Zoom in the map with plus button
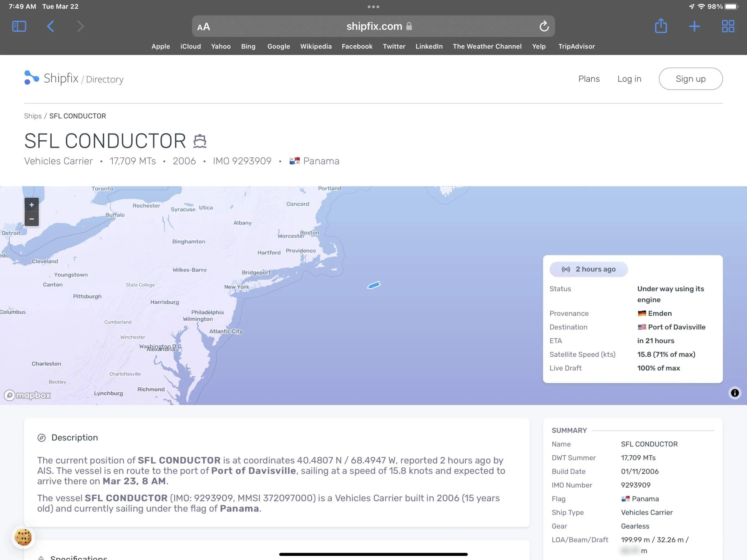The height and width of the screenshot is (560, 747). [32, 205]
